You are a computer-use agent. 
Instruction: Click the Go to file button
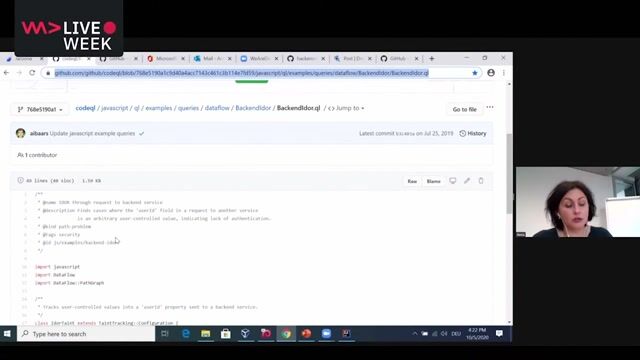464,109
